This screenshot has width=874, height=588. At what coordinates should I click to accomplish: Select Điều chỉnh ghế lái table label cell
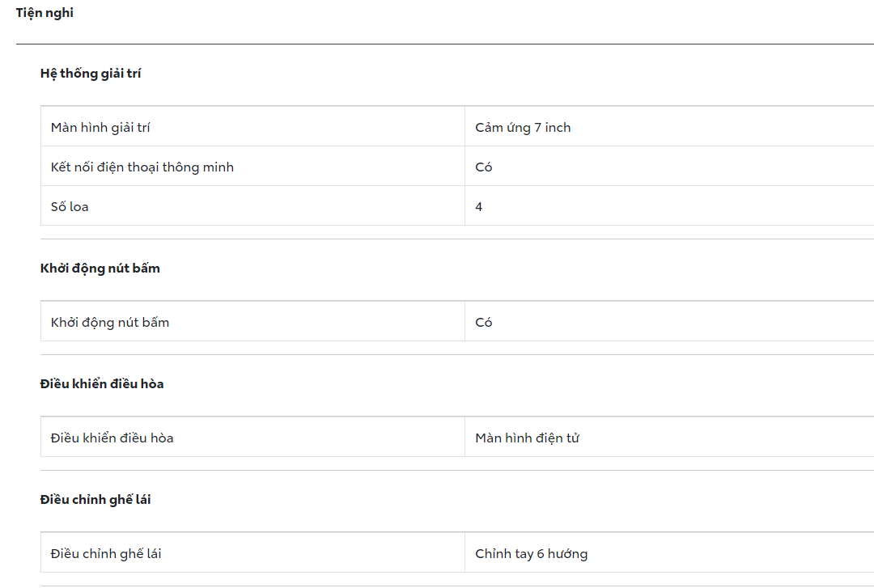click(x=106, y=554)
